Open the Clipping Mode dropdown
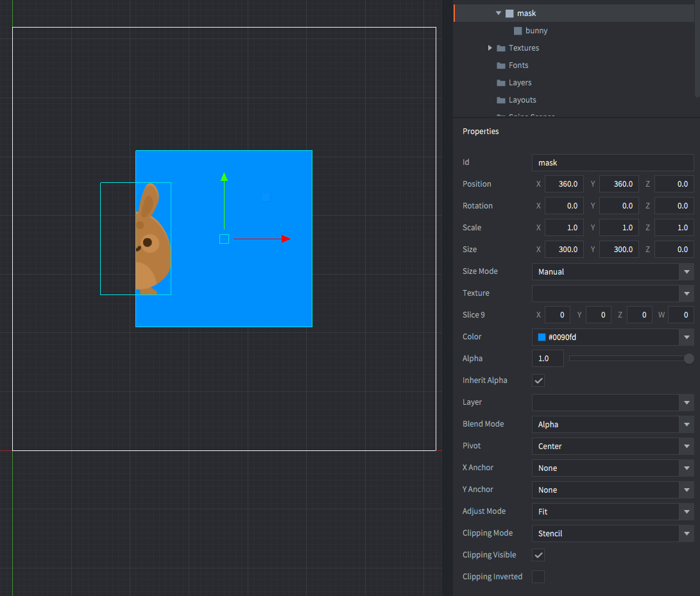 pos(687,534)
